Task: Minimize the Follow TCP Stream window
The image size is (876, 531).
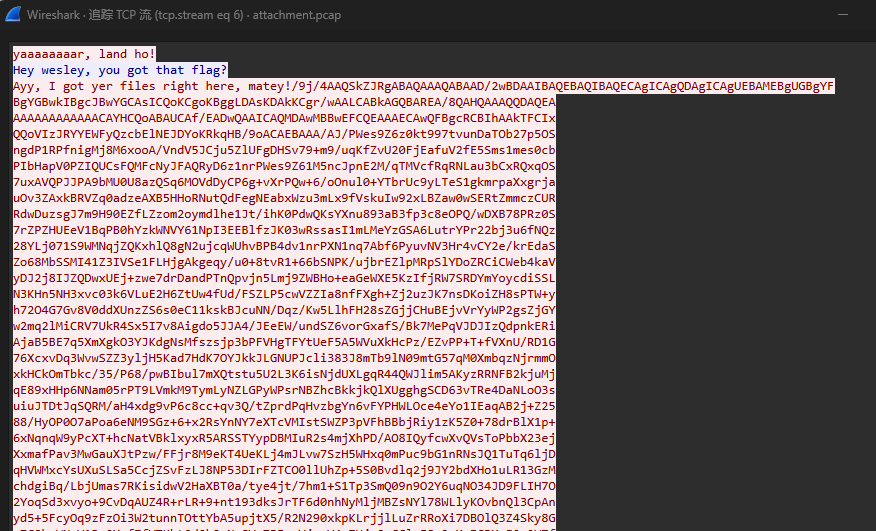Action: tap(842, 15)
